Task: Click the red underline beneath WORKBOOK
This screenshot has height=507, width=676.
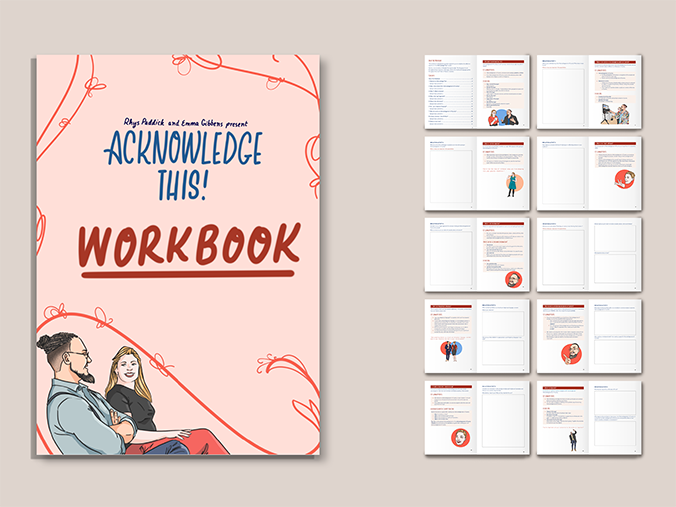Action: 188,272
